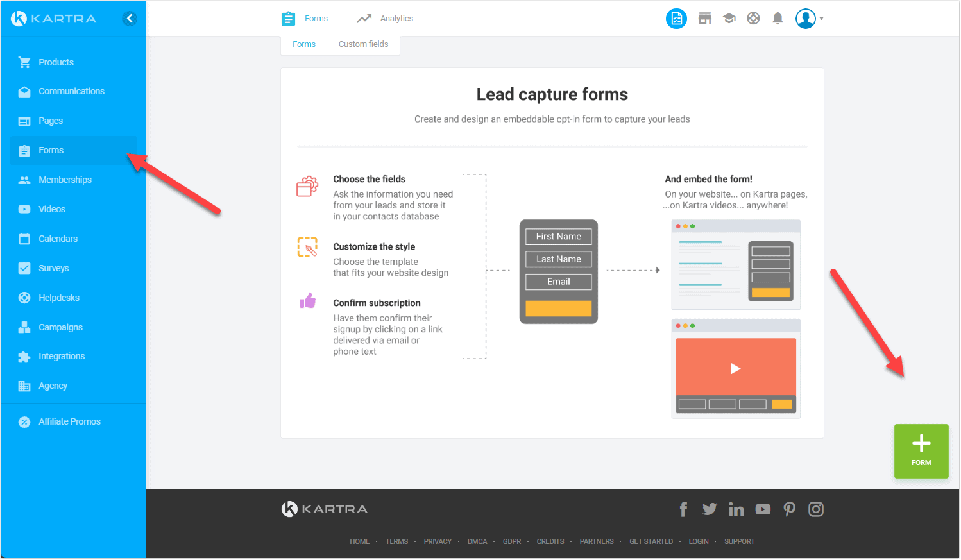Visit Kartra's LinkedIn page
The width and height of the screenshot is (961, 560).
pyautogui.click(x=736, y=509)
